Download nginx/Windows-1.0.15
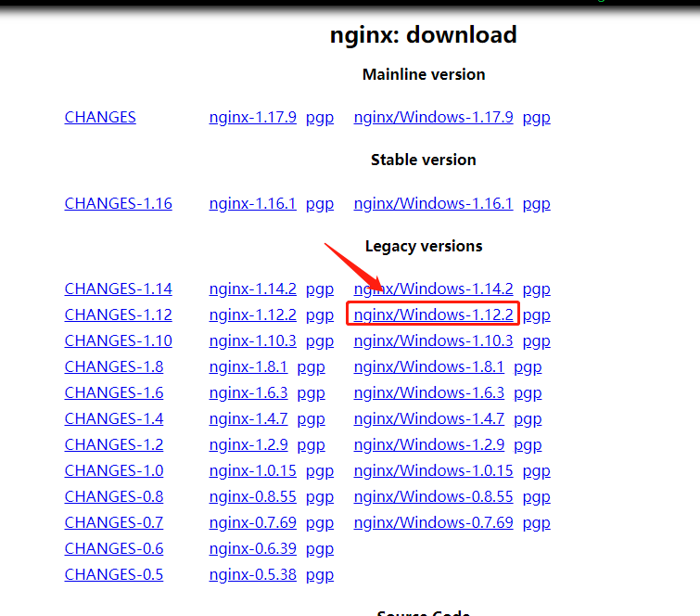Viewport: 700px width, 616px height. (434, 470)
